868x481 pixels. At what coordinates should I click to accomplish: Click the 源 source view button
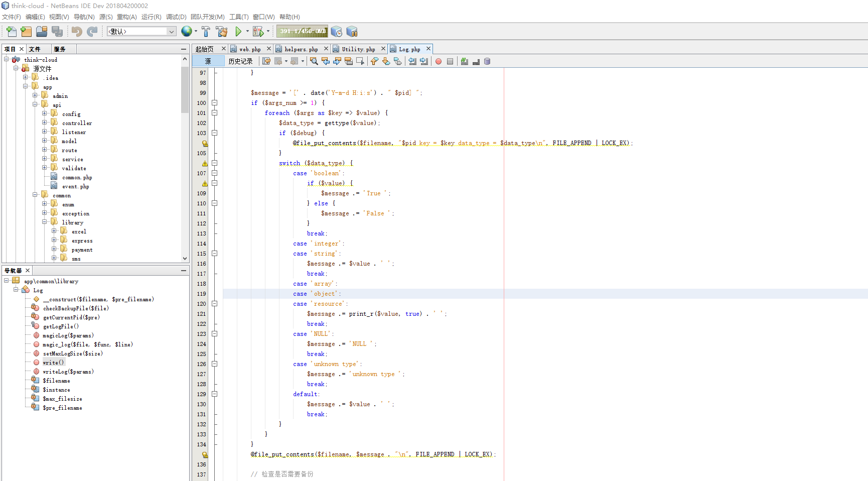coord(208,61)
